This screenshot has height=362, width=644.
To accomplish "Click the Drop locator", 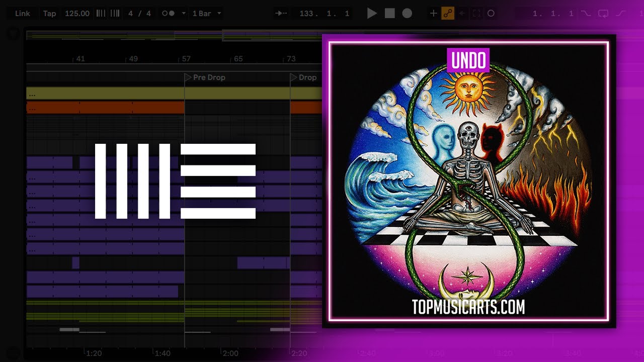I will tap(303, 77).
